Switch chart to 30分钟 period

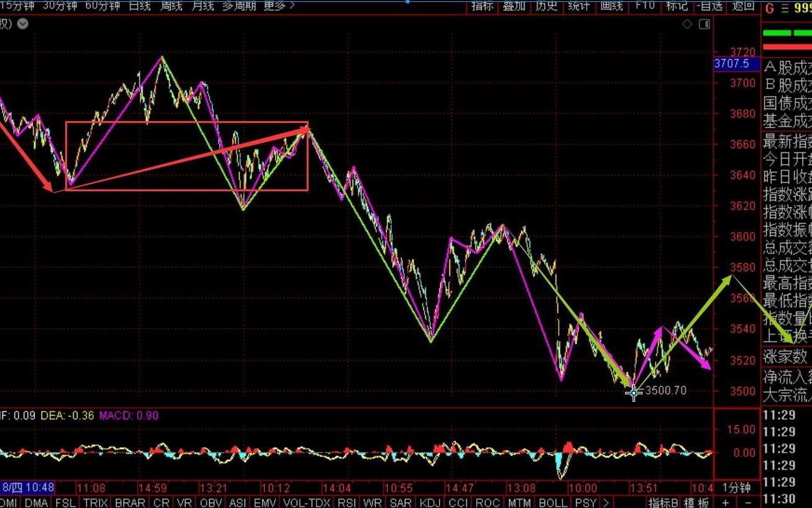[60, 6]
